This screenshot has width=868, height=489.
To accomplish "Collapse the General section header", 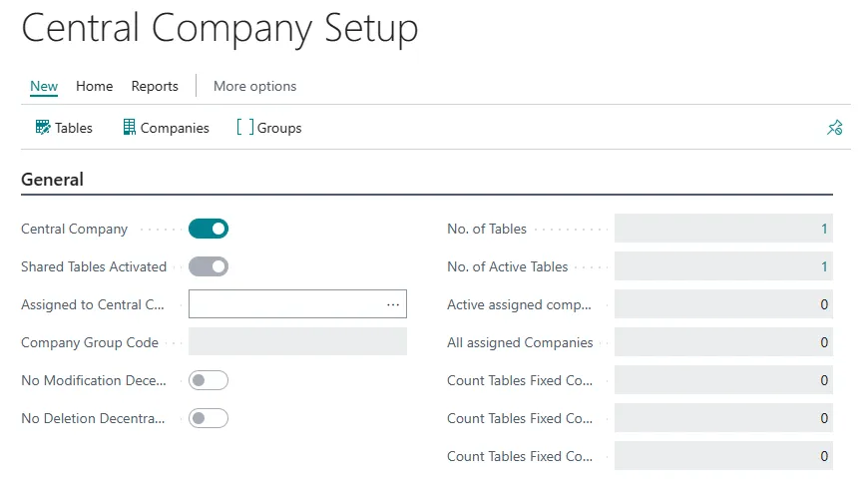I will (53, 180).
